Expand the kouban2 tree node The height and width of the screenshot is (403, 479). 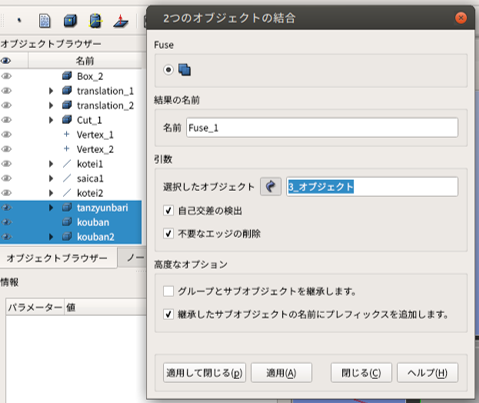[x=51, y=237]
